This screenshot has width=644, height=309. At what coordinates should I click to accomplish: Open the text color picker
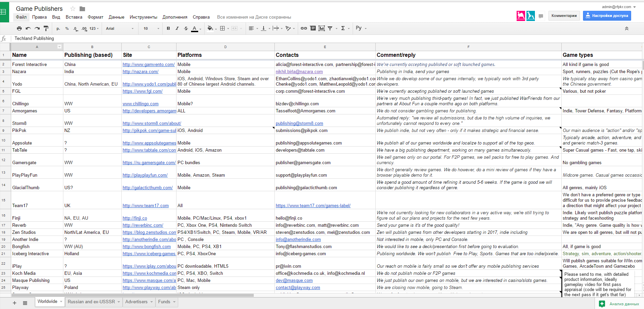(194, 28)
